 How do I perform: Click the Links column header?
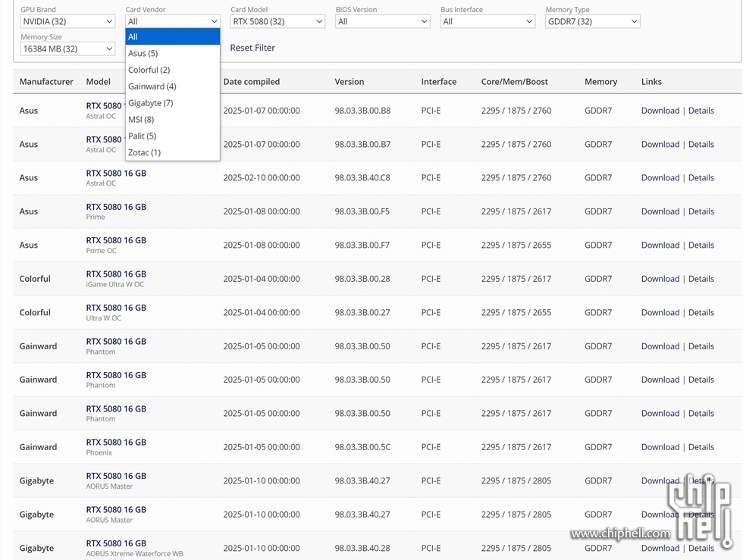(x=651, y=82)
